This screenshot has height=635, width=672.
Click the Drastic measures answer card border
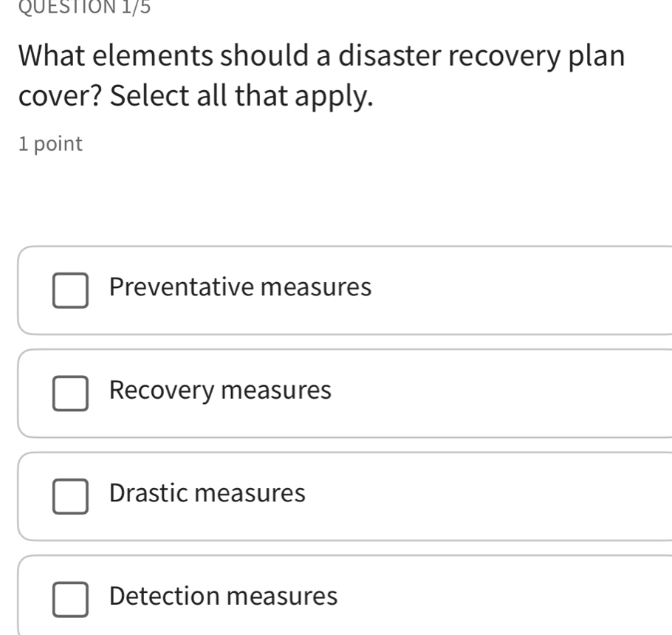click(332, 453)
